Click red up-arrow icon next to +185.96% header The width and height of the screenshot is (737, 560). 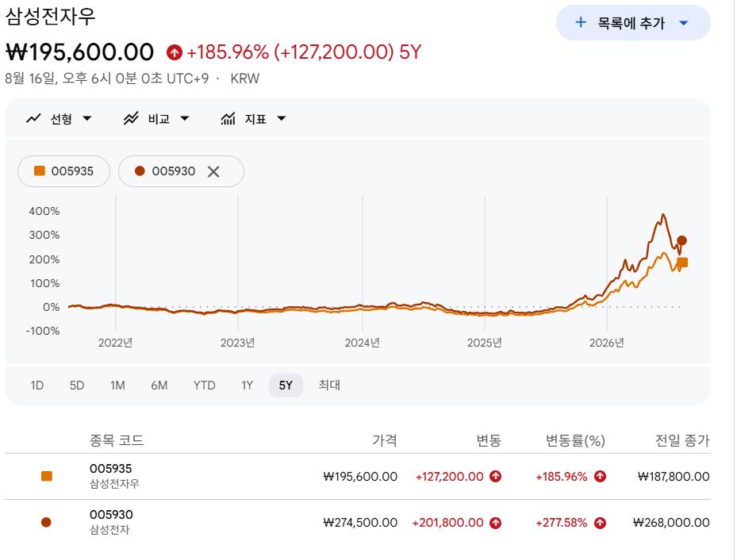pos(174,52)
